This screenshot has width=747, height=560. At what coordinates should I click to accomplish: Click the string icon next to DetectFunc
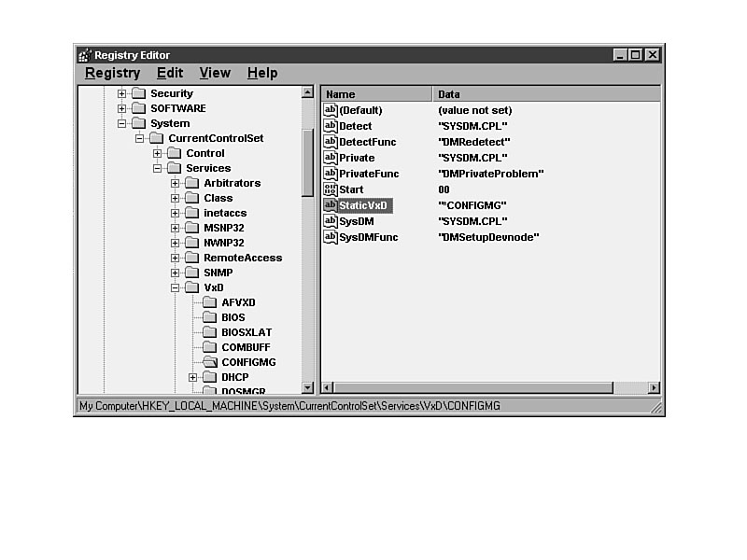[331, 142]
